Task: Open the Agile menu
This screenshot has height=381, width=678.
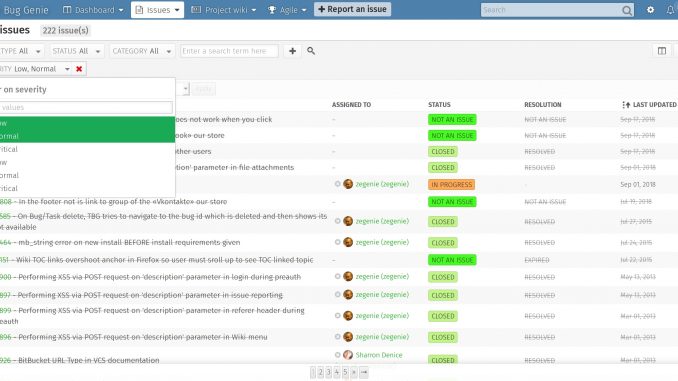Action: (x=287, y=10)
